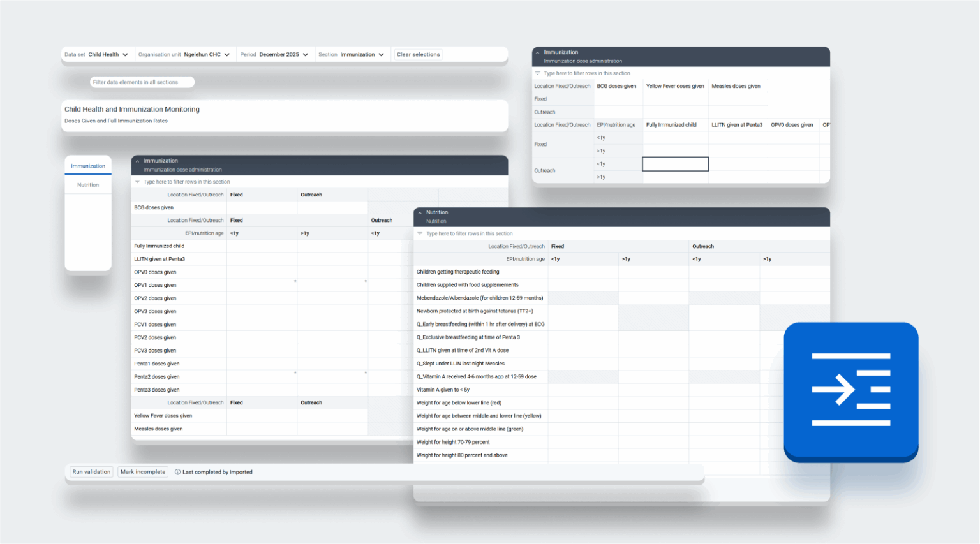Switch to the Nutrition sidebar tab

pyautogui.click(x=87, y=185)
